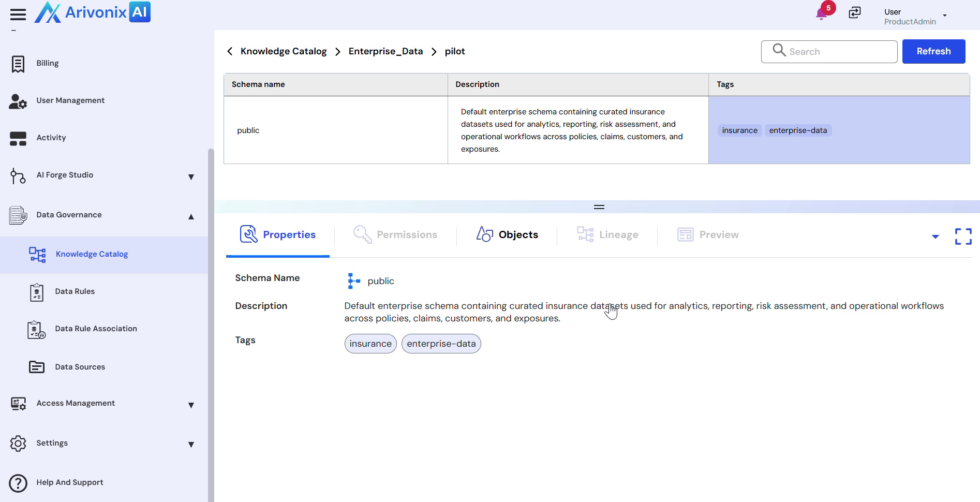The height and width of the screenshot is (502, 980).
Task: Click the panel resize divider handle
Action: (599, 207)
